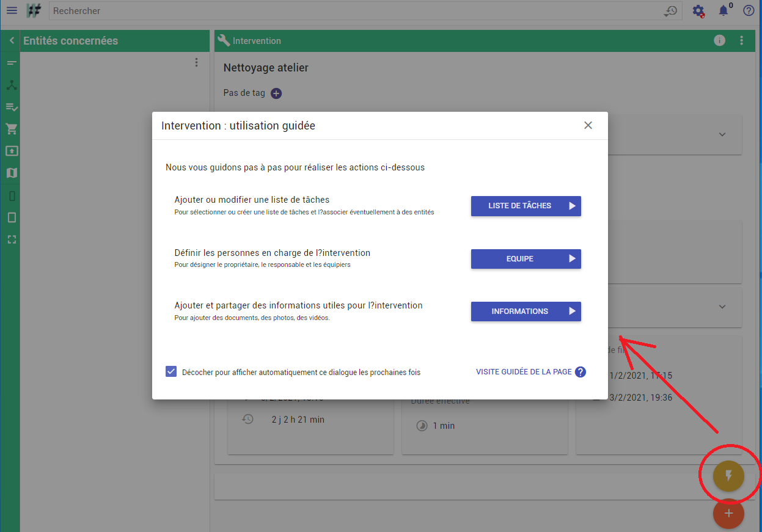The image size is (762, 532).
Task: Open Intervention header three-dot menu
Action: click(x=742, y=41)
